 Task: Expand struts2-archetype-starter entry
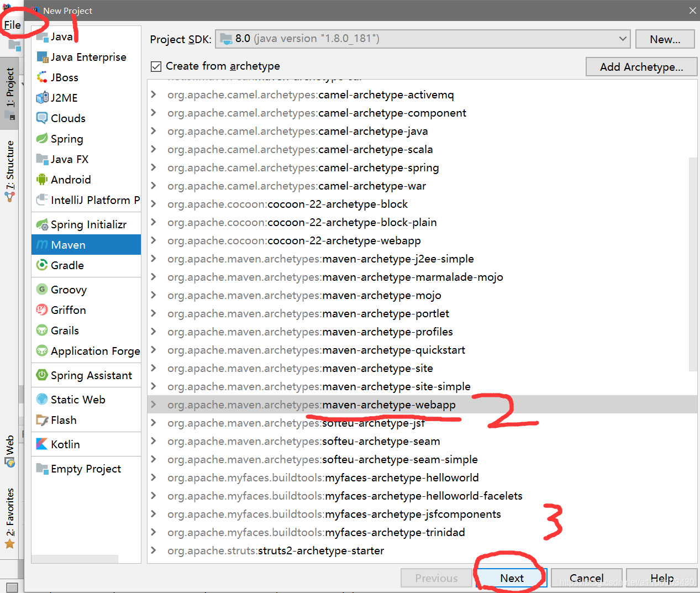point(154,550)
